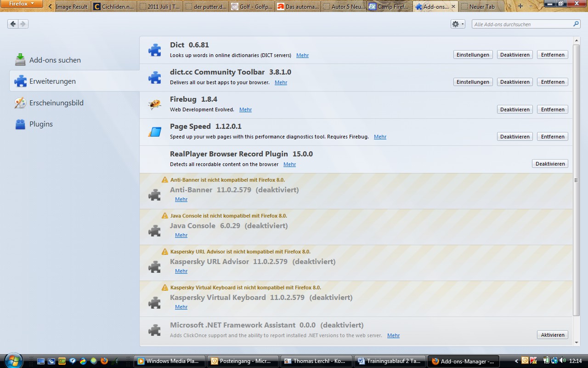This screenshot has width=588, height=368.
Task: Open Windows Start menu orb
Action: pos(12,360)
